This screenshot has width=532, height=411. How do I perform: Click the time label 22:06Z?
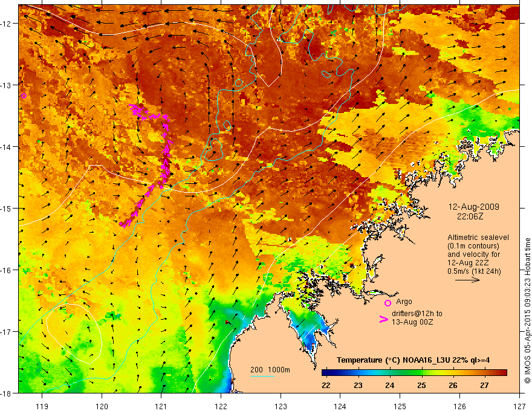[470, 216]
